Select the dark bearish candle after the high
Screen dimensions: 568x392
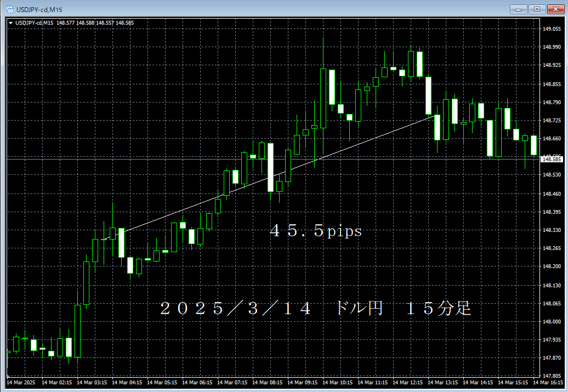(x=445, y=120)
